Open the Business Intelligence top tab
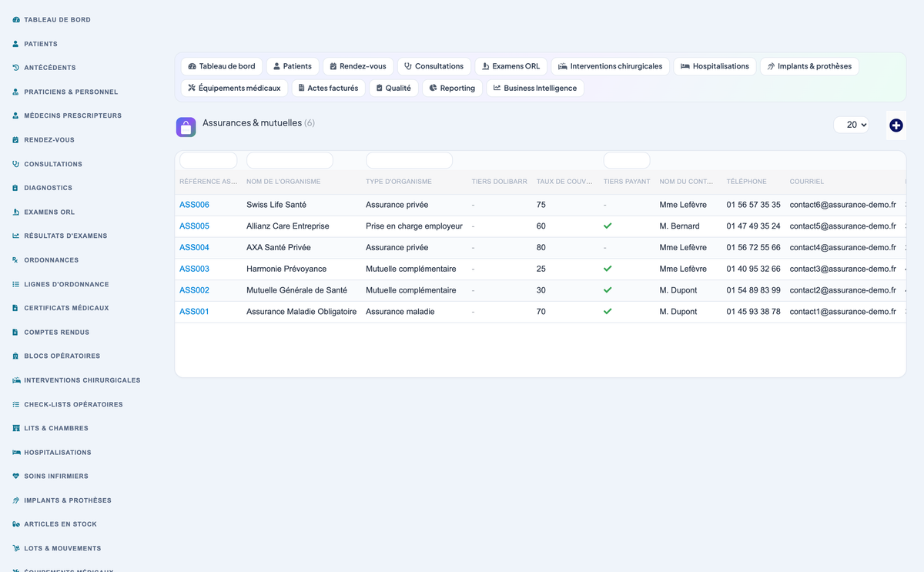This screenshot has width=924, height=572. click(x=535, y=88)
